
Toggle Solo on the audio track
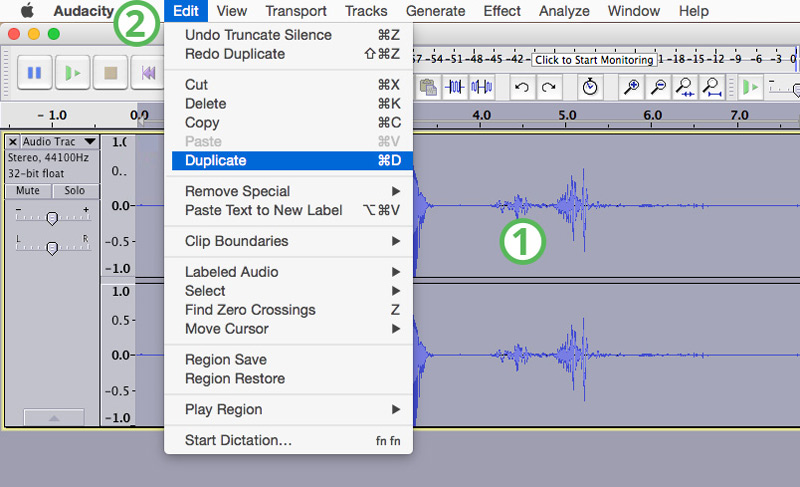(75, 190)
